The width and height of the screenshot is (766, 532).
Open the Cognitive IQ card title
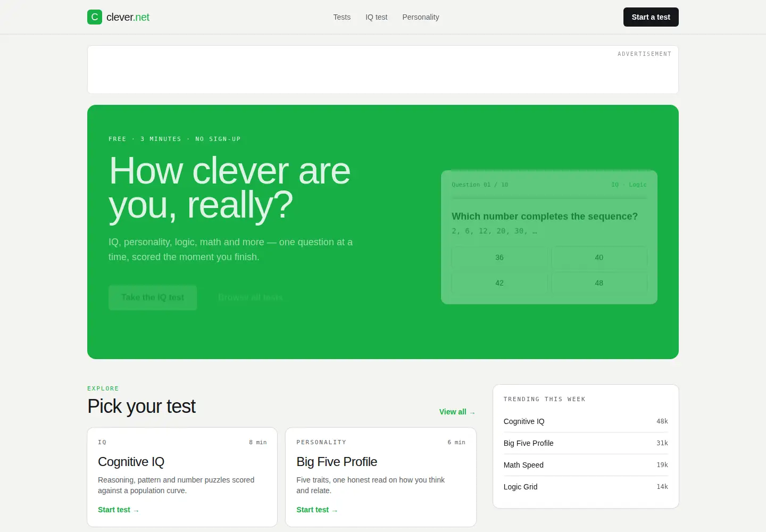(x=131, y=462)
